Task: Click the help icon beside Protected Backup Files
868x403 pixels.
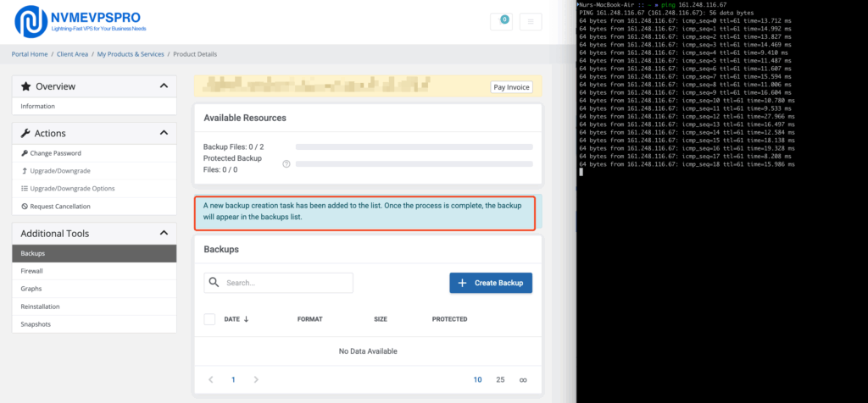Action: pos(287,164)
